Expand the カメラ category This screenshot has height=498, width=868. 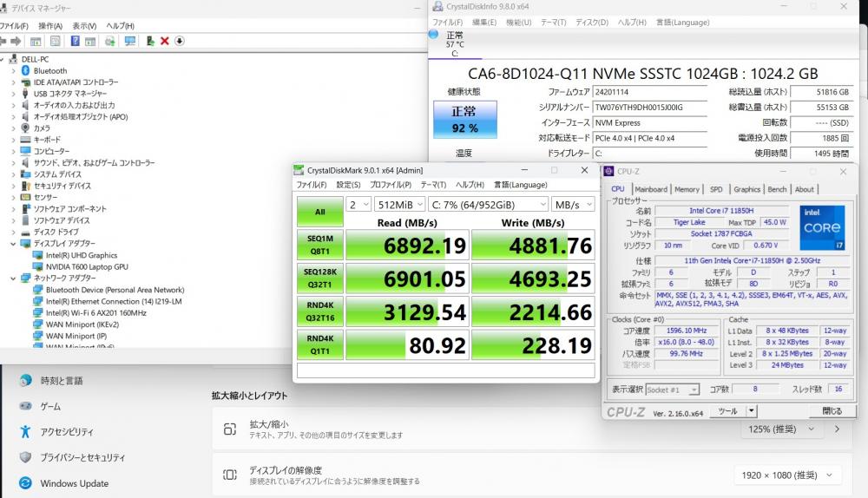[13, 128]
